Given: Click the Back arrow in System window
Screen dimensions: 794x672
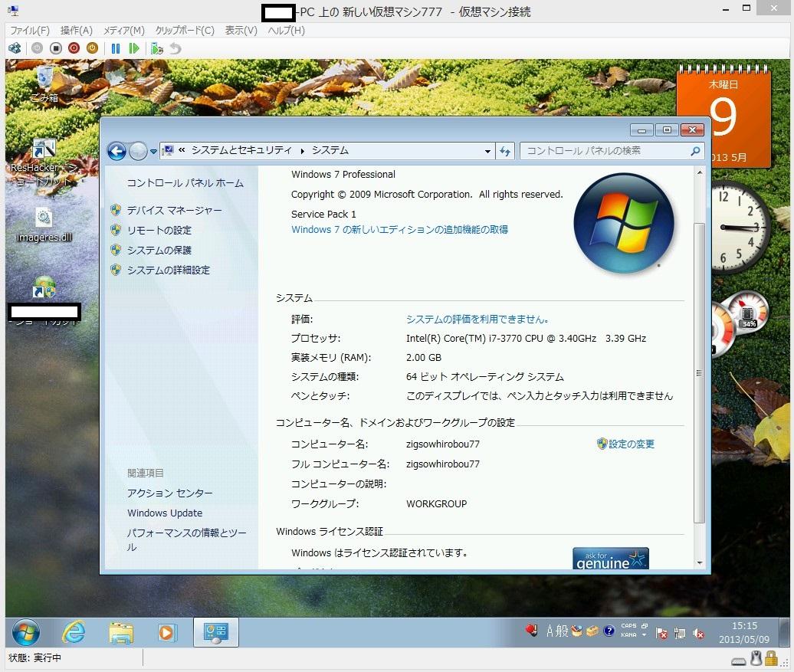Looking at the screenshot, I should pos(117,151).
